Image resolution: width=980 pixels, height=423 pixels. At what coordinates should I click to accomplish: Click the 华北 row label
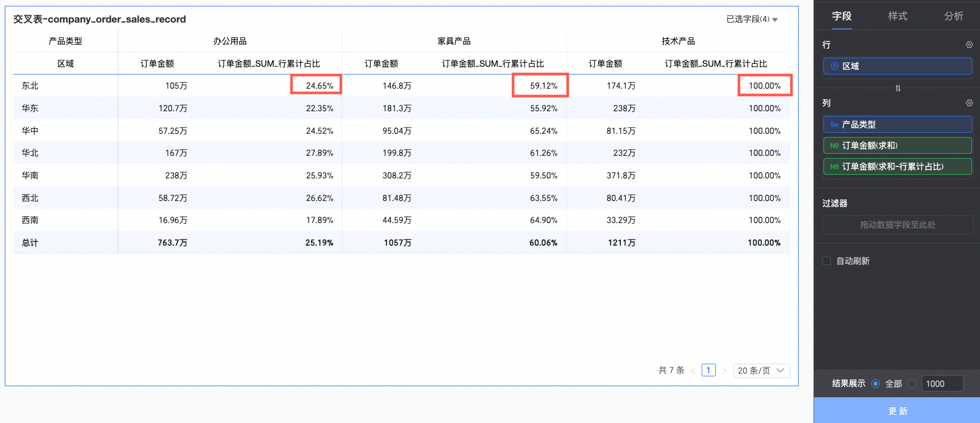pos(30,153)
